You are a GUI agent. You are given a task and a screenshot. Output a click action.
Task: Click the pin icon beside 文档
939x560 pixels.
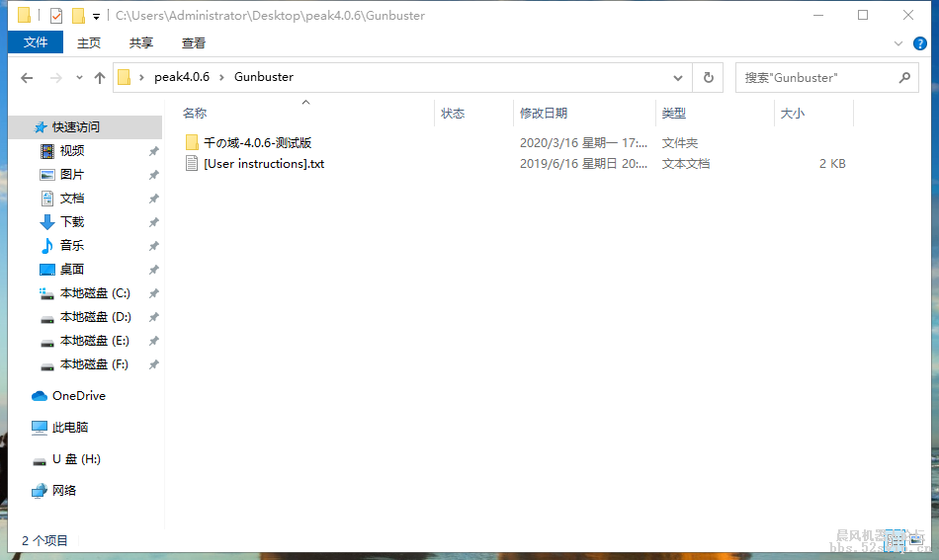coord(154,199)
